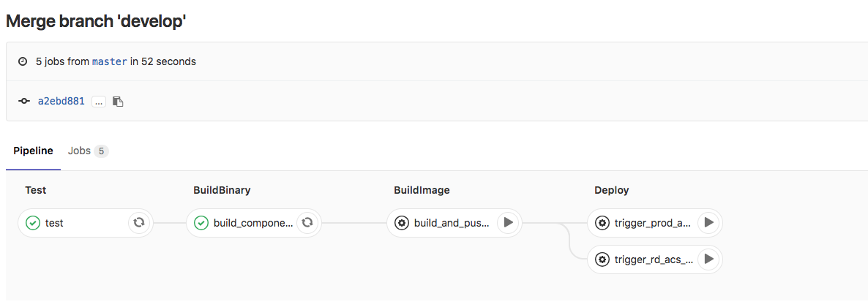Play the build_and_push manual job
868x307 pixels.
coord(508,223)
